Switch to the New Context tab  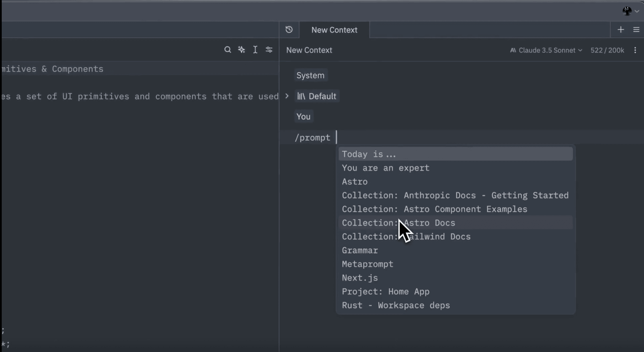[x=334, y=30]
